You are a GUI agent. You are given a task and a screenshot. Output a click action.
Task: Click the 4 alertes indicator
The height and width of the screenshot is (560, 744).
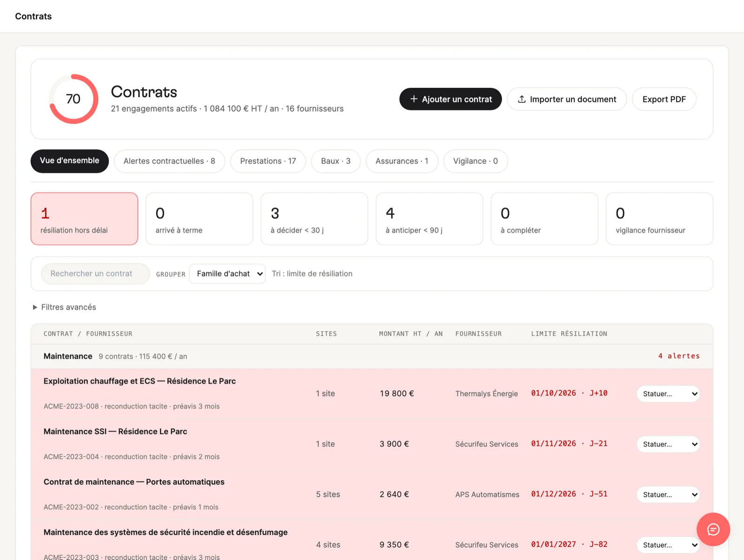[x=678, y=356]
